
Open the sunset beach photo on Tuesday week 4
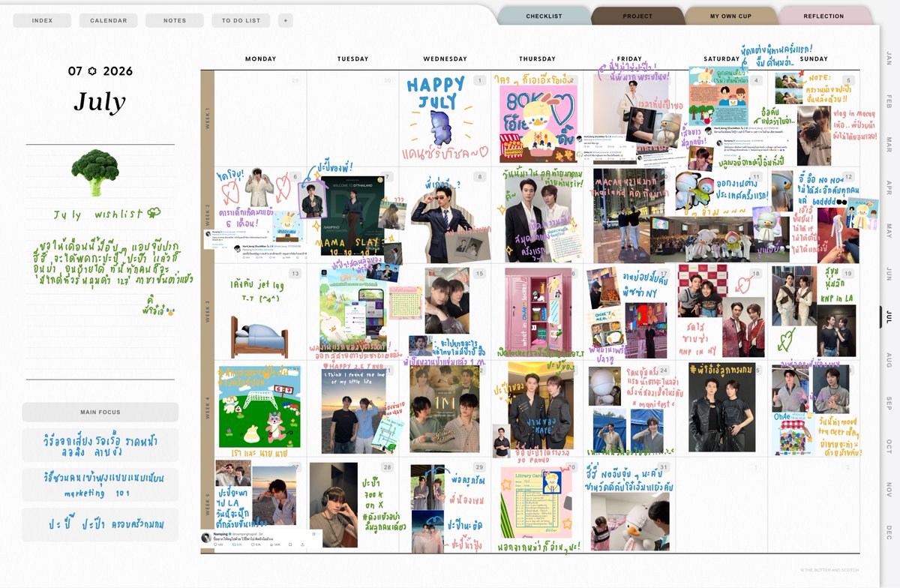pyautogui.click(x=352, y=409)
